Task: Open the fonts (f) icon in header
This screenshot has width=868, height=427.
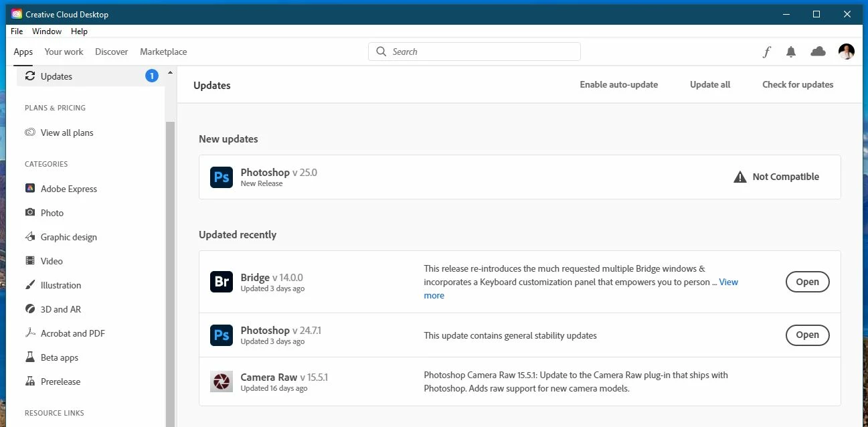Action: (x=767, y=52)
